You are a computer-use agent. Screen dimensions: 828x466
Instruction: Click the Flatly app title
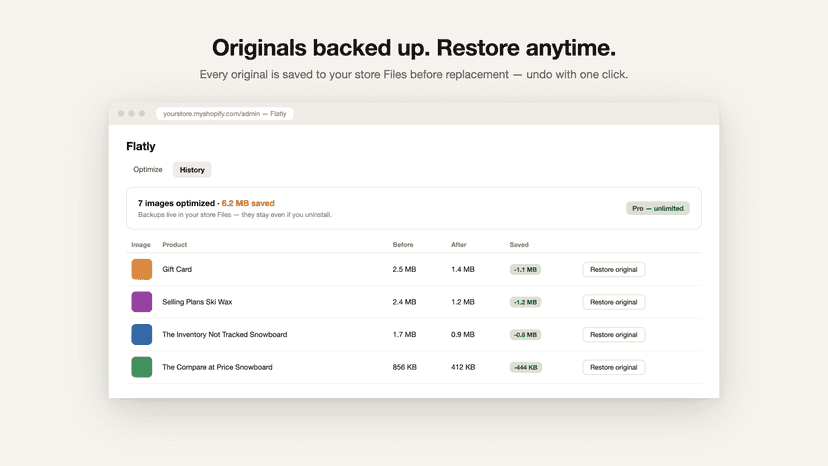pos(141,146)
